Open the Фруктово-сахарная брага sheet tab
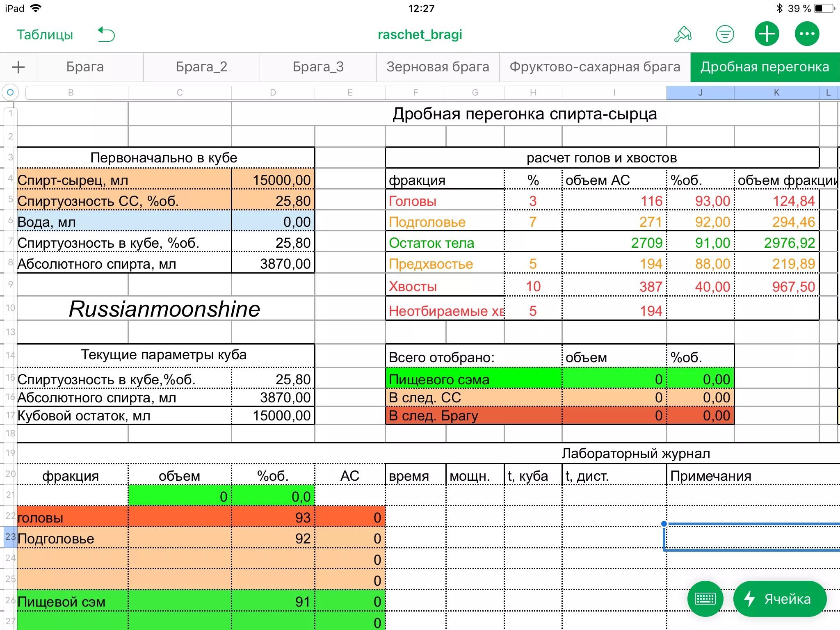This screenshot has height=630, width=840. point(595,67)
